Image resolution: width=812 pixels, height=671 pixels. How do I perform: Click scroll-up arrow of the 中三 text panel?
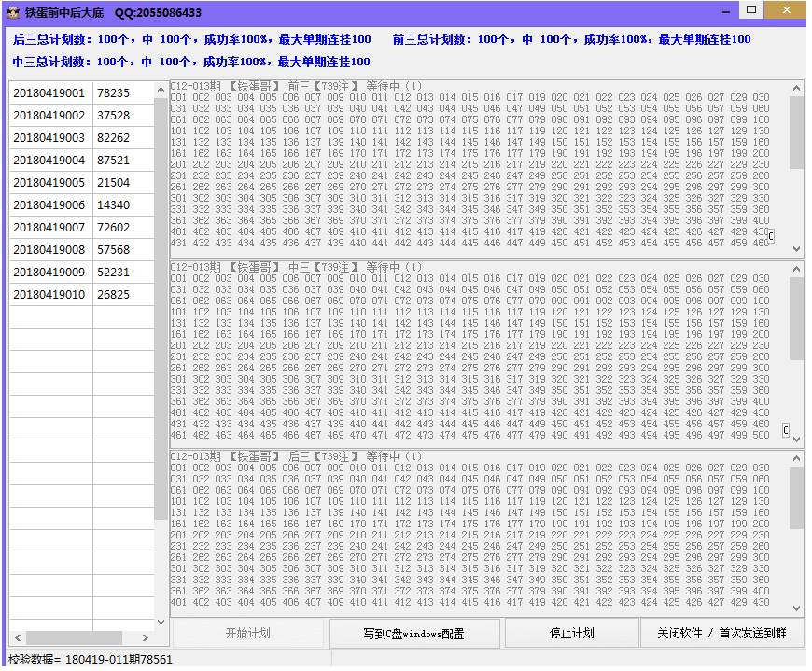[x=796, y=271]
